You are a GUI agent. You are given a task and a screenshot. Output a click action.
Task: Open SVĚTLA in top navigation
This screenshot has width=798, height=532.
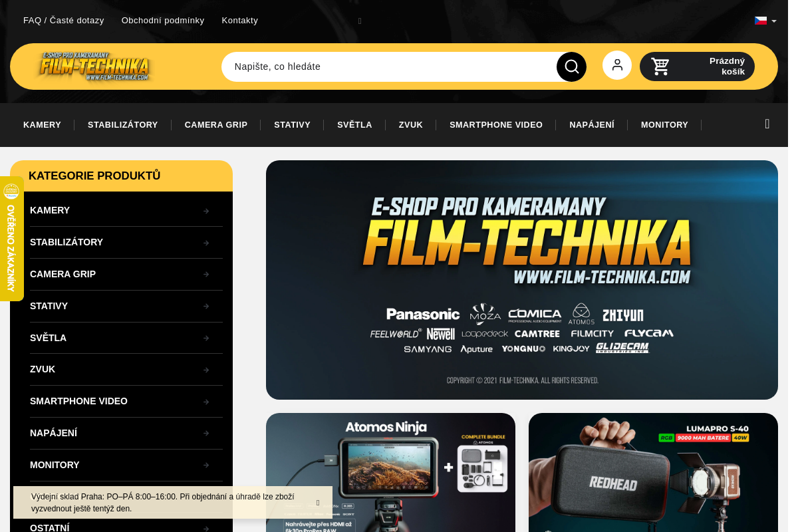click(x=354, y=125)
